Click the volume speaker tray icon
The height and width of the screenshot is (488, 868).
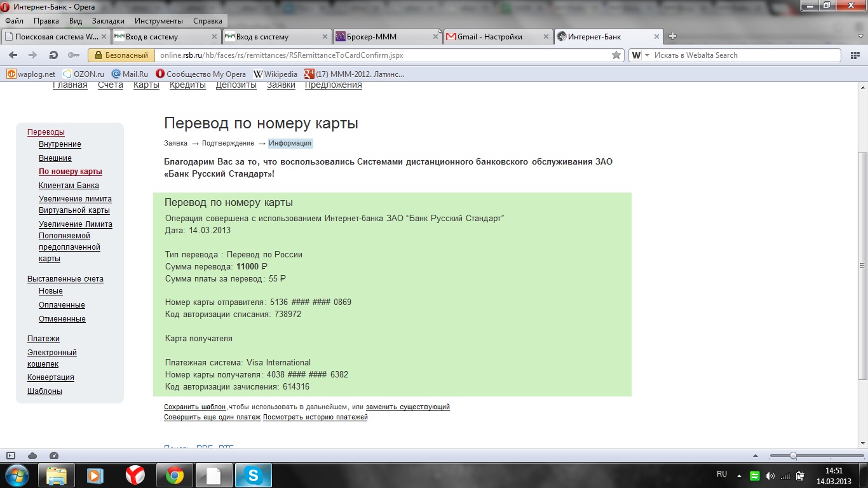pos(770,476)
